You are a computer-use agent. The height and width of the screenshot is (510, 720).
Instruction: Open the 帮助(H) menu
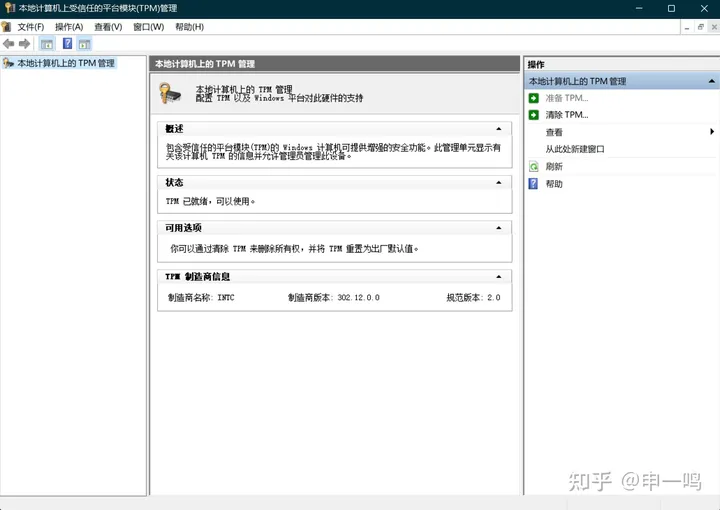[189, 27]
